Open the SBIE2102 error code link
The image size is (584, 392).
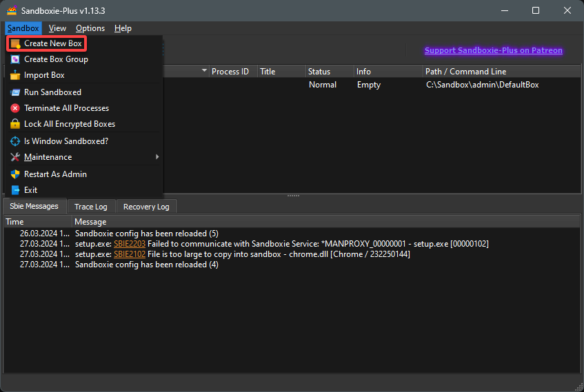pos(130,254)
